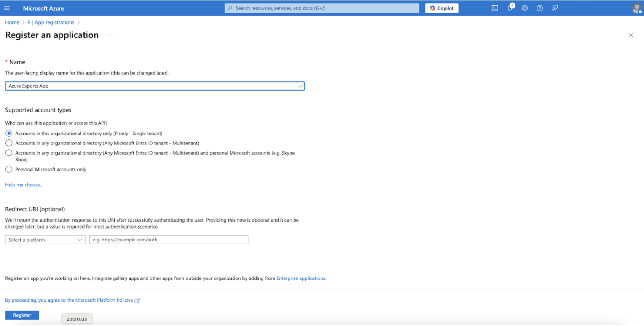Select Personal Microsoft accounts only
644x326 pixels.
pos(9,169)
